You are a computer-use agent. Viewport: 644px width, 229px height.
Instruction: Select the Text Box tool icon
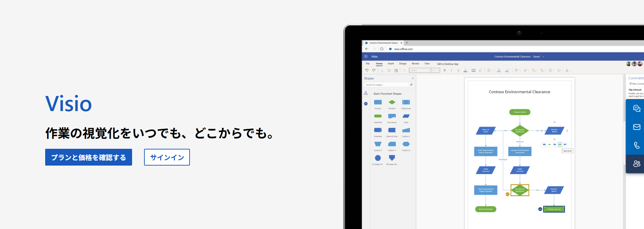click(x=474, y=70)
